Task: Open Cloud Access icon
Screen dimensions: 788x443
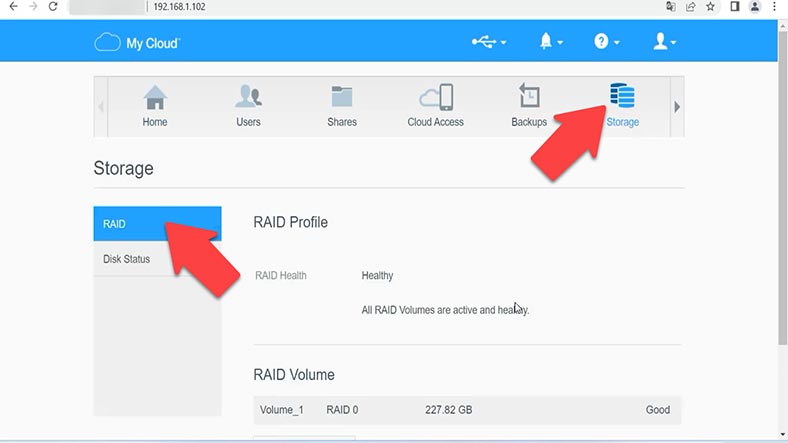Action: point(436,97)
